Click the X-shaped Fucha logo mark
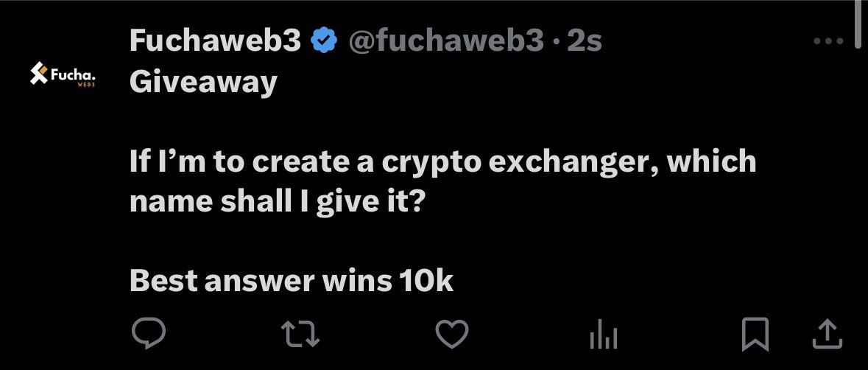868x370 pixels. pyautogui.click(x=38, y=73)
